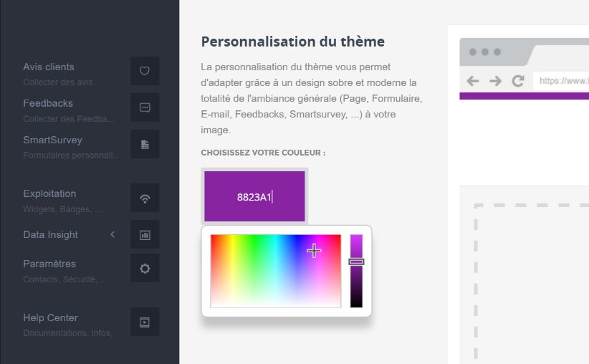Click the 8823A1 hex color field
589x364 pixels.
(254, 196)
